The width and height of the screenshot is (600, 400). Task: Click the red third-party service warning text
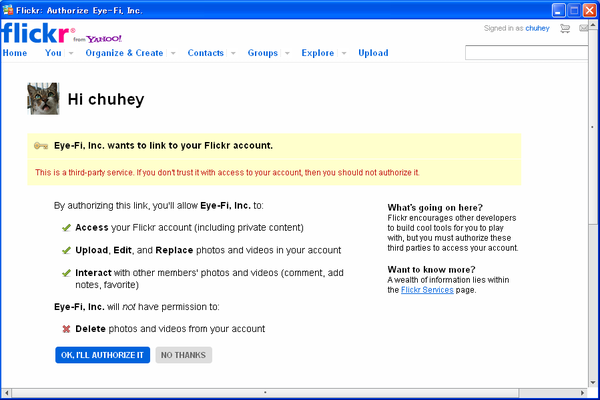227,173
